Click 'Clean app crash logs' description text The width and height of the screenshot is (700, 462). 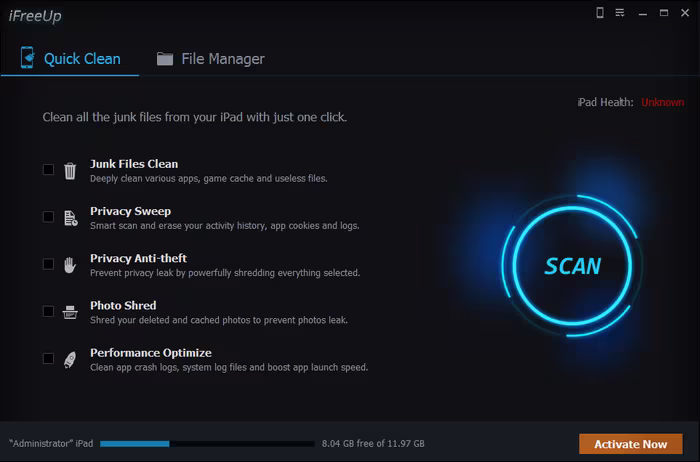[x=229, y=367]
